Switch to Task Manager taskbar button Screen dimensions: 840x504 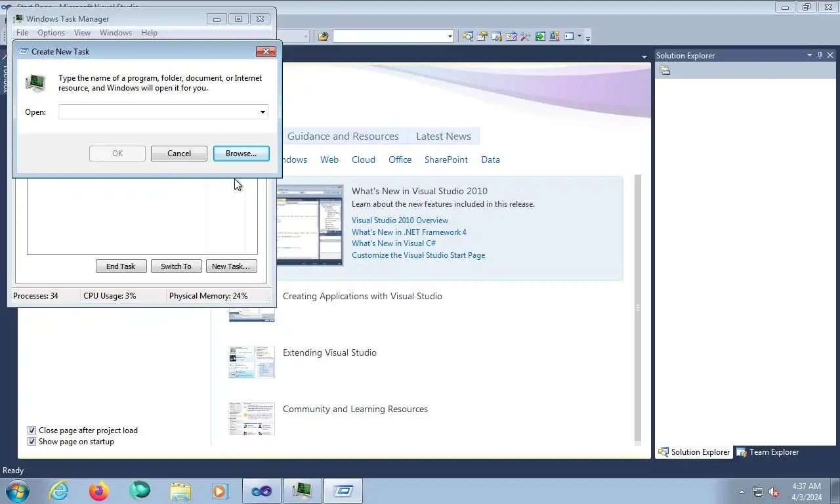coord(302,491)
